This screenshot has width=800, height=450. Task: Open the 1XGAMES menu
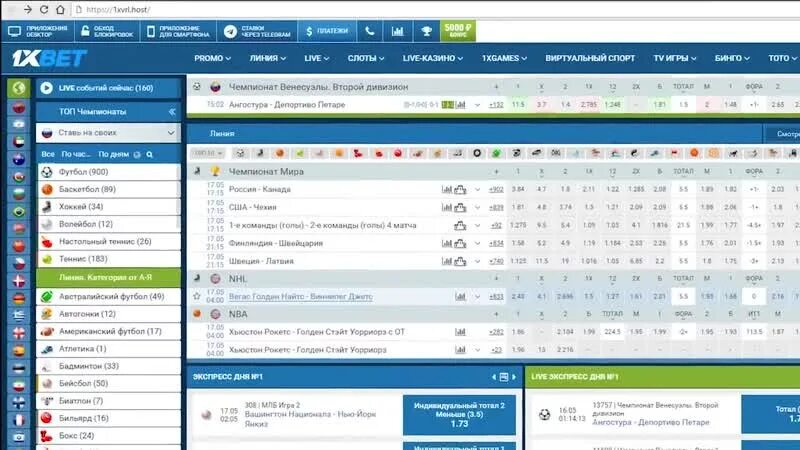504,58
